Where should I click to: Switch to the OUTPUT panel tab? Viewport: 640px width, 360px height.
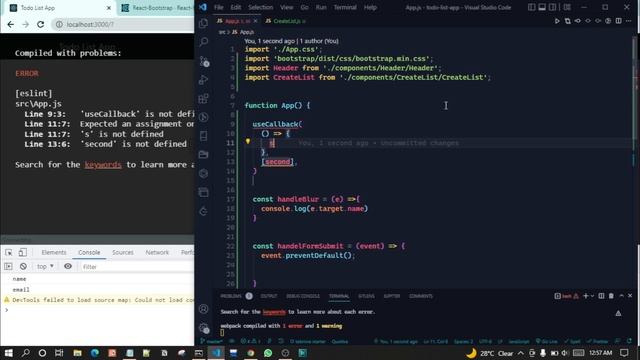pyautogui.click(x=269, y=296)
